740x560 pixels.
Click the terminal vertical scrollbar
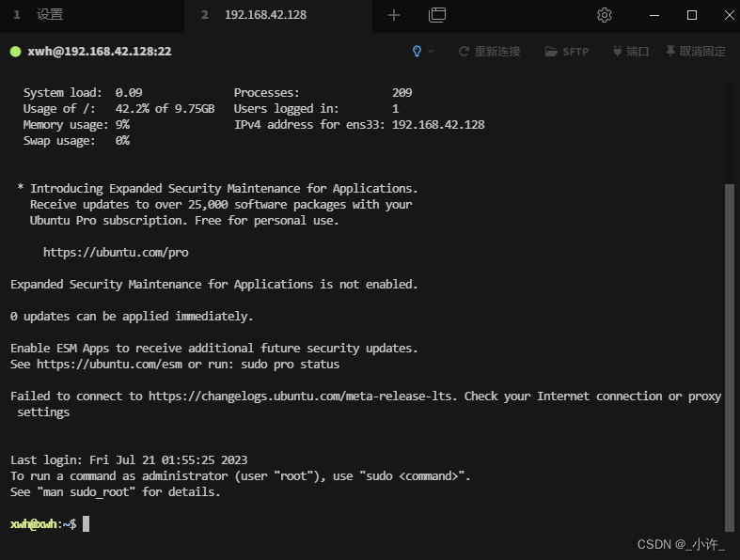tap(730, 356)
